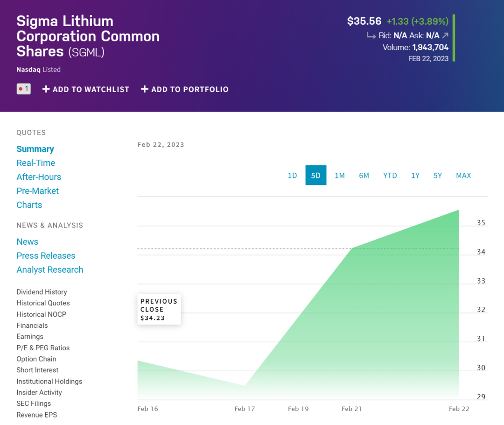This screenshot has width=504, height=425.
Task: View Dividend History
Action: (x=42, y=292)
